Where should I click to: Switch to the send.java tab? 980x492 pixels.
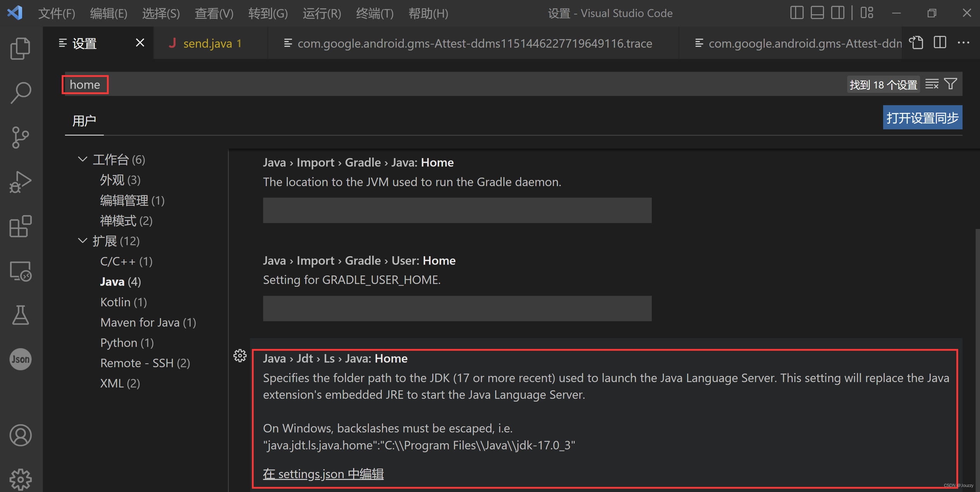tap(212, 43)
